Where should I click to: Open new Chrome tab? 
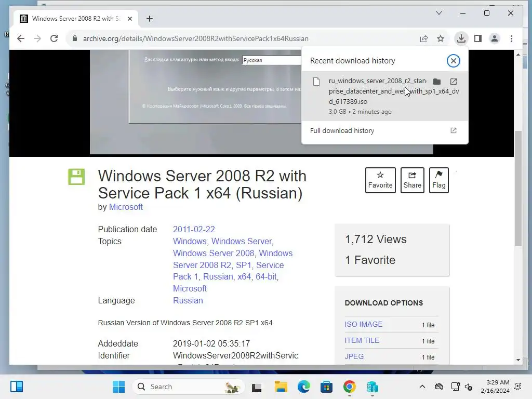[149, 19]
